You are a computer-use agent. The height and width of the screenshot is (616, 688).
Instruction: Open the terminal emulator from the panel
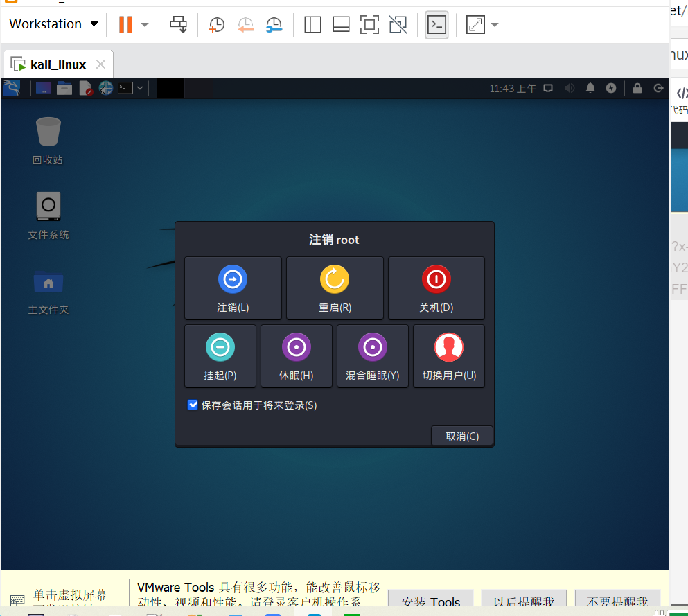coord(125,88)
